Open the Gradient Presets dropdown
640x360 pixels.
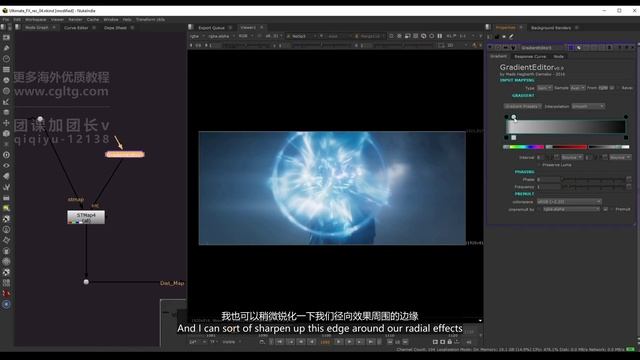point(522,106)
